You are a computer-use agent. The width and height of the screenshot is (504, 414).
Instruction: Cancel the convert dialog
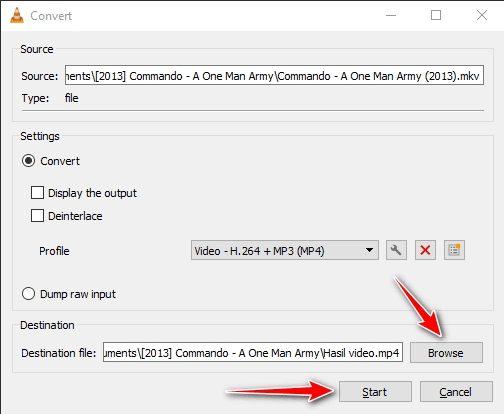tap(456, 392)
